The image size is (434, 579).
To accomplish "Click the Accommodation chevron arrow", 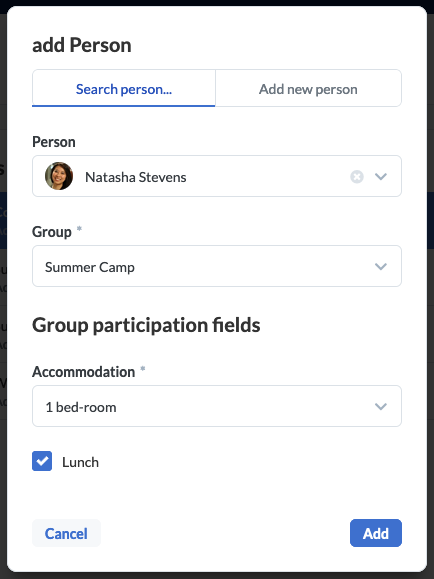I will pos(381,407).
